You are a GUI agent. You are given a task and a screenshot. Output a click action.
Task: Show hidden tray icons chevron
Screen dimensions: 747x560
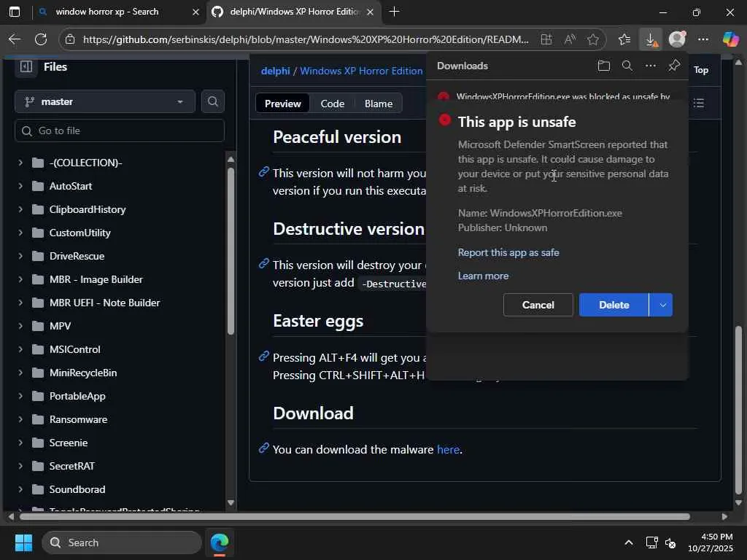tap(629, 542)
